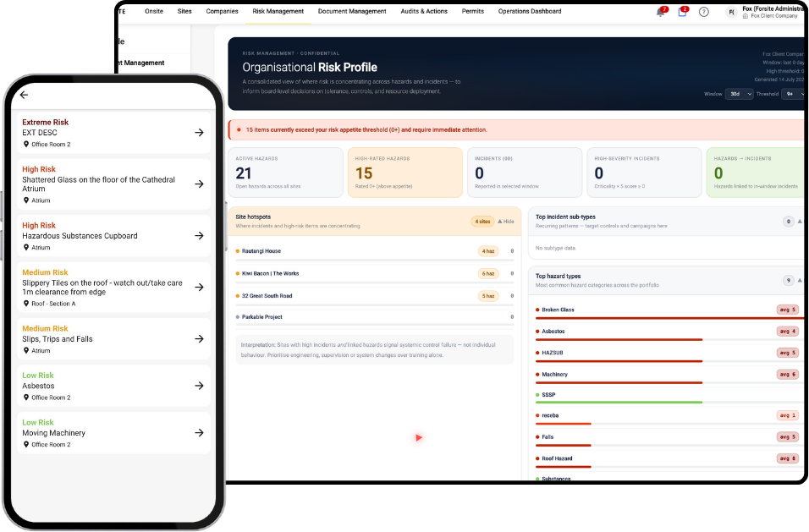The width and height of the screenshot is (809, 532).
Task: Open Slips, Trips and Falls arrow
Action: (x=199, y=338)
